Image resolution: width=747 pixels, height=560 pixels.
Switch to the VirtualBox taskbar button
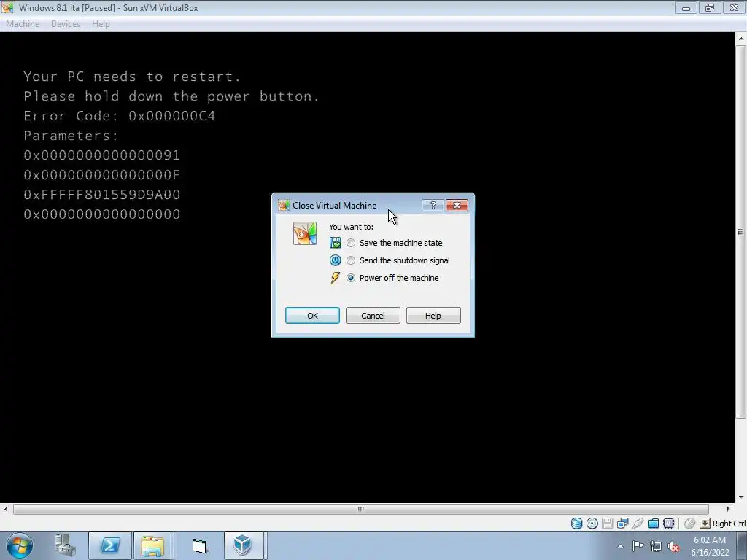click(244, 545)
